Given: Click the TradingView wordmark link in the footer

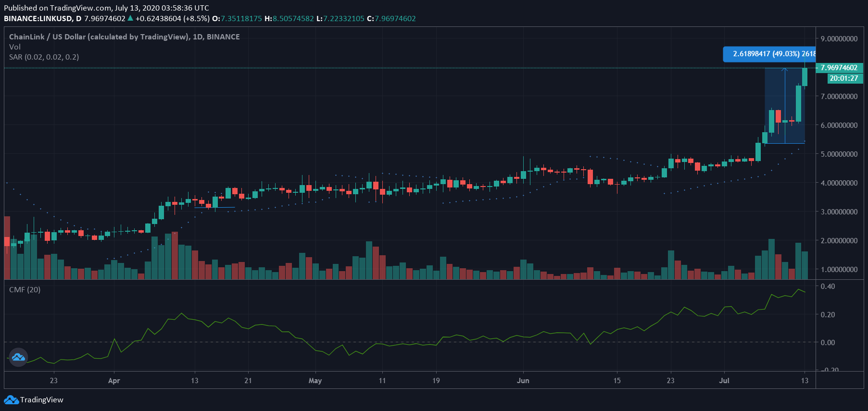Looking at the screenshot, I should click(x=41, y=400).
